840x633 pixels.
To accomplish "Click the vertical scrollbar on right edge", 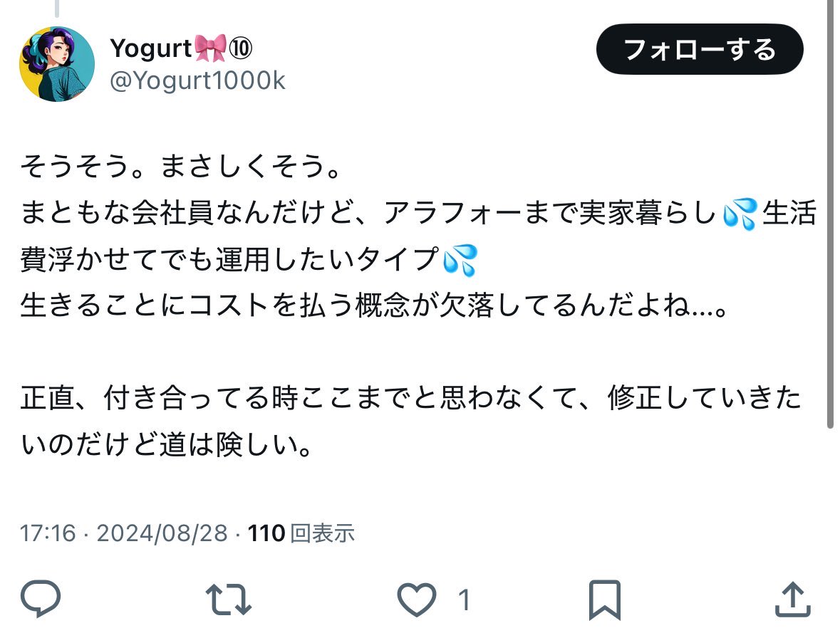I will pos(830,214).
